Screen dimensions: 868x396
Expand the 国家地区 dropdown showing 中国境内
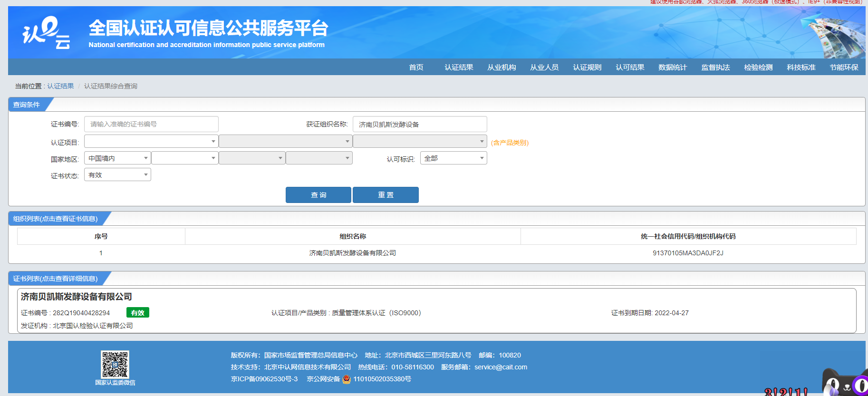pos(117,158)
